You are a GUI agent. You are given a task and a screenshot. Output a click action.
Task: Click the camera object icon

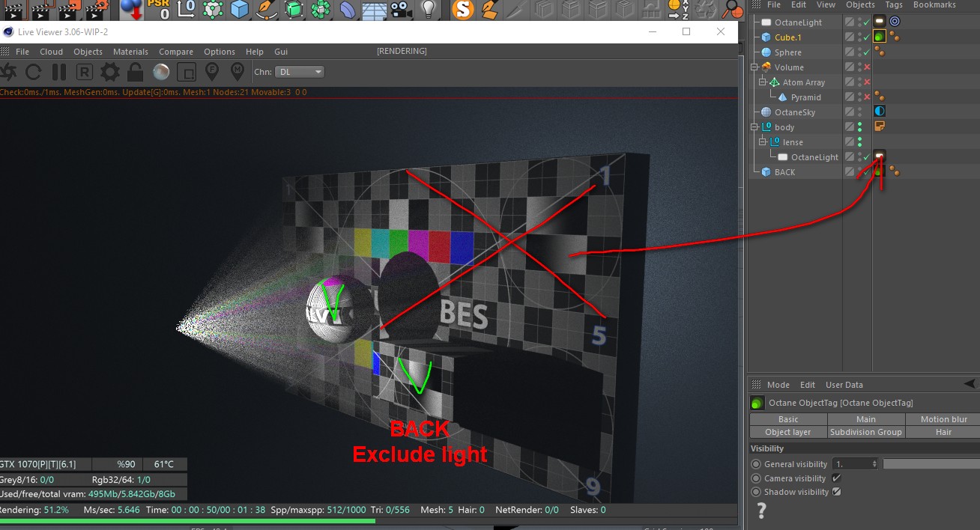tap(402, 9)
